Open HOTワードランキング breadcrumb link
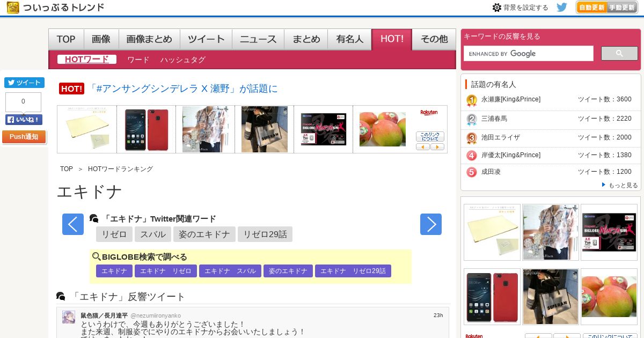644x338 pixels. [120, 169]
